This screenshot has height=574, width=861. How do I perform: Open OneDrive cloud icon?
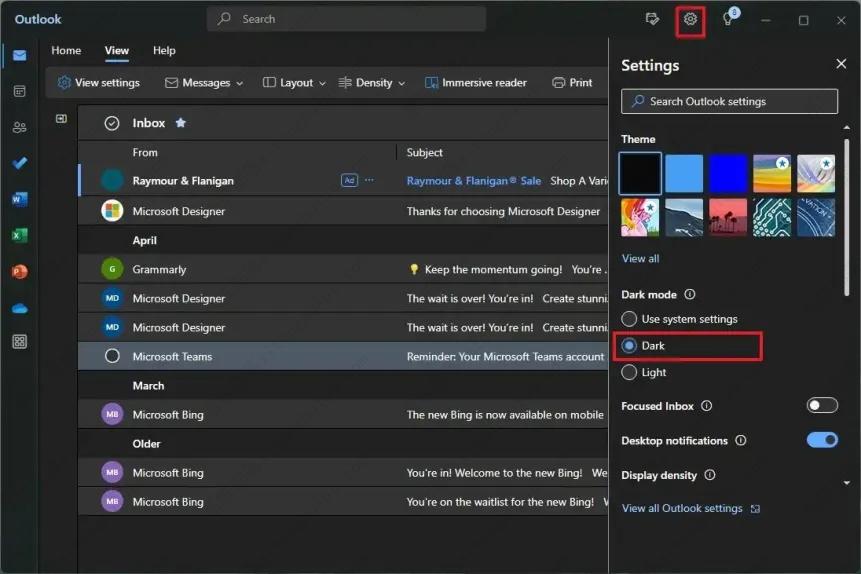(x=20, y=308)
